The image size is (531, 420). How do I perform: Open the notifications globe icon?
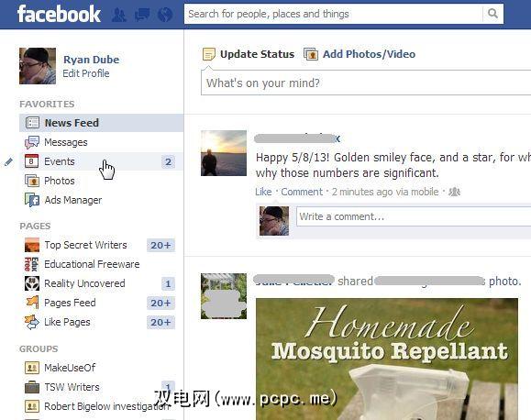point(165,15)
